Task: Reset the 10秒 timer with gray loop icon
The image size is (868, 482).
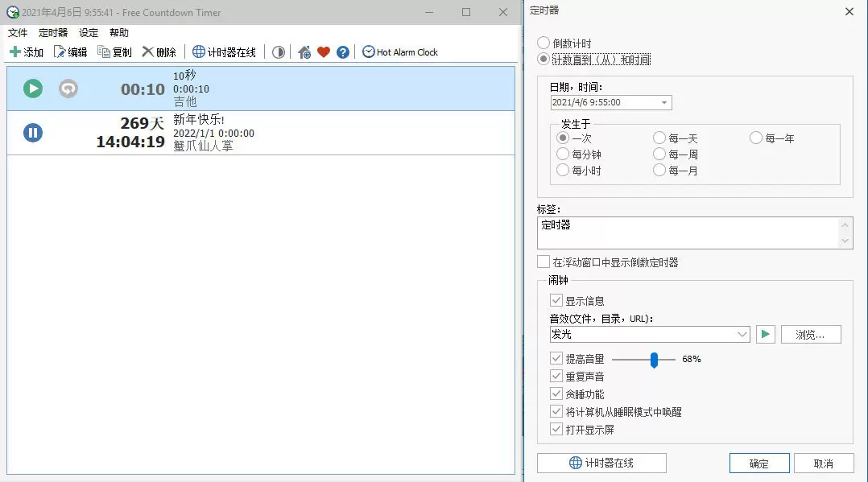Action: point(68,89)
